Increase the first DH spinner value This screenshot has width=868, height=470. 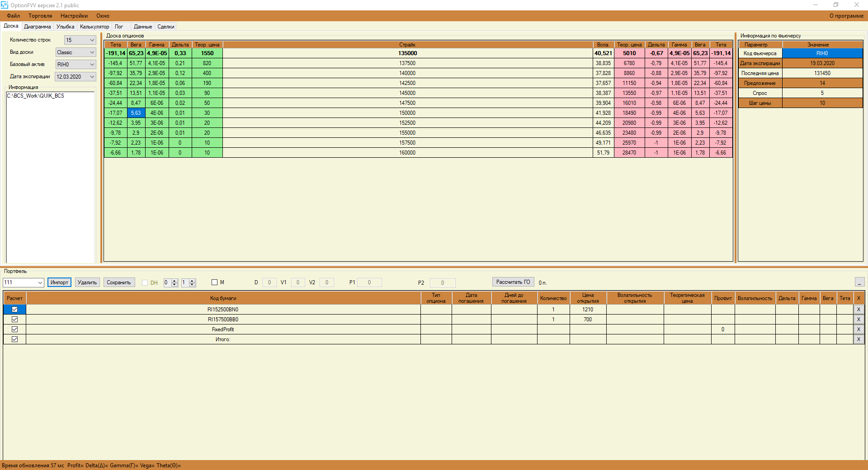coord(175,280)
